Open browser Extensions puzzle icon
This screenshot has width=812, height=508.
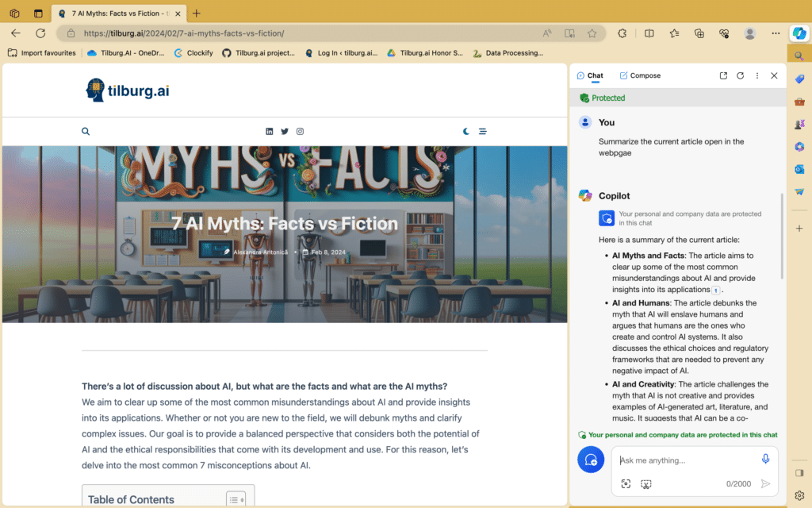coord(622,33)
